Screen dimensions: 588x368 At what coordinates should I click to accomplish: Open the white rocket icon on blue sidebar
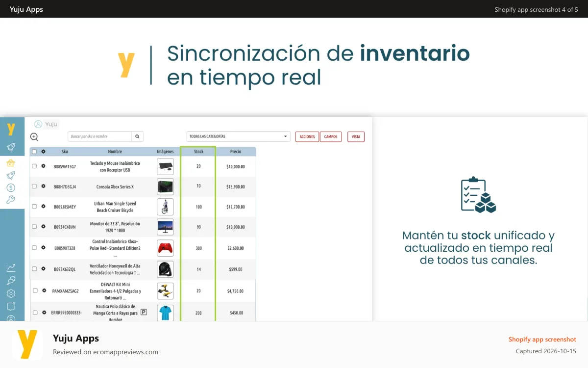tap(11, 147)
